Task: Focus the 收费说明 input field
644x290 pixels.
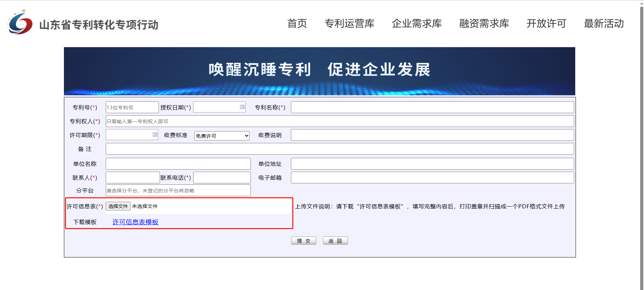Action: point(432,135)
